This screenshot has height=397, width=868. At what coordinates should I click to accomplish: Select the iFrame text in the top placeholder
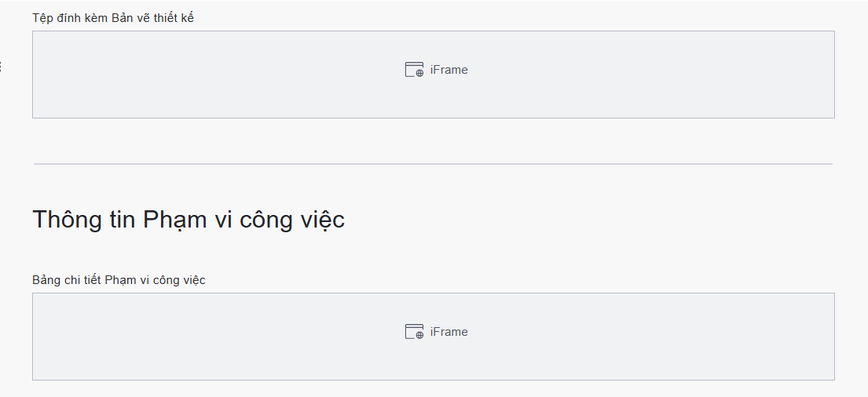point(449,70)
